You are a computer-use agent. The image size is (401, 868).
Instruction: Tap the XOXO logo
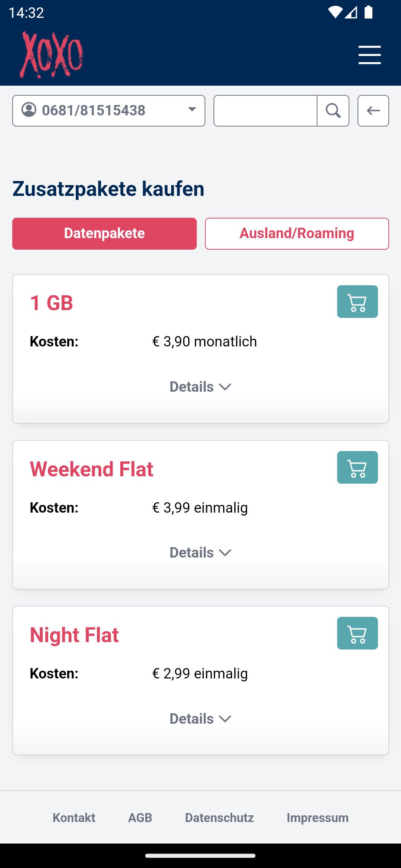tap(52, 55)
